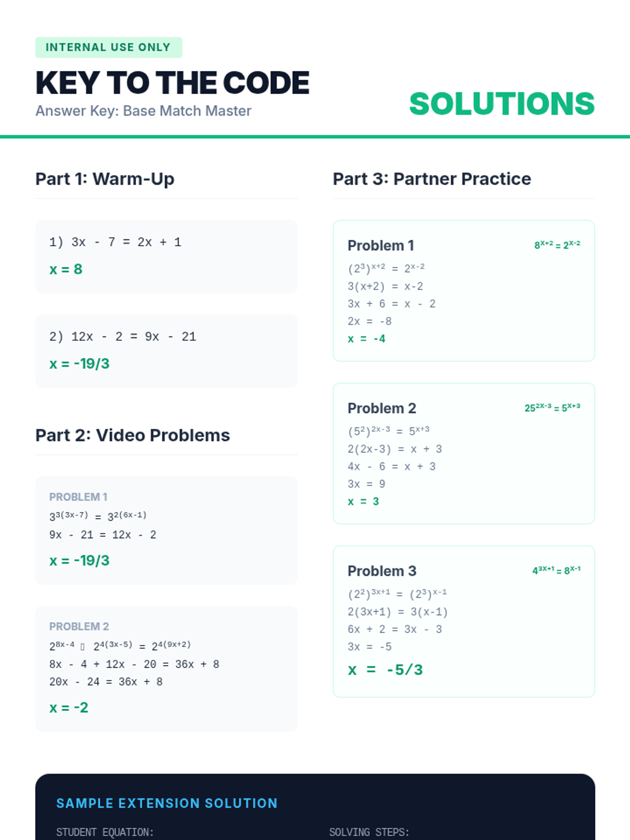Click the Partner Practice Problem 3 title
The height and width of the screenshot is (840, 630).
point(382,571)
